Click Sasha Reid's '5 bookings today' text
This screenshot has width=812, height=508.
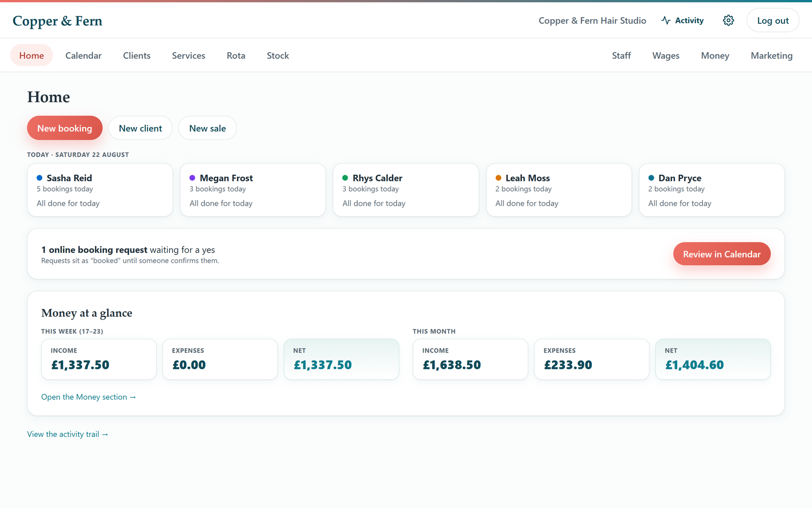(x=65, y=189)
